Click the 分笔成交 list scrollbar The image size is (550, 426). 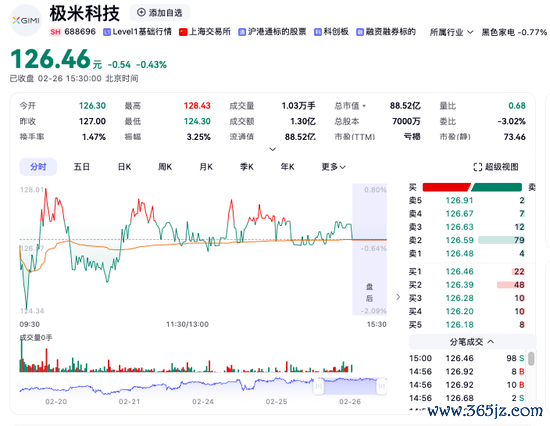[x=531, y=359]
